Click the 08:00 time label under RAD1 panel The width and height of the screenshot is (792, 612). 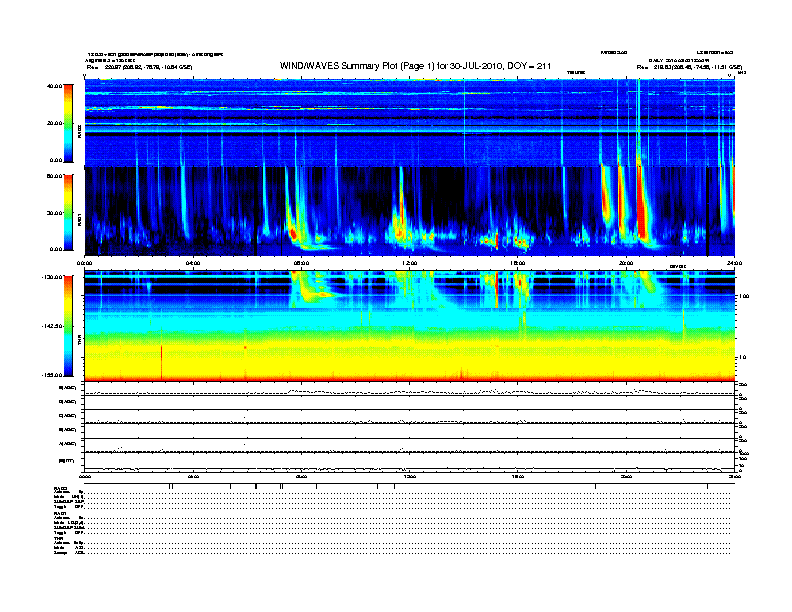tap(301, 263)
